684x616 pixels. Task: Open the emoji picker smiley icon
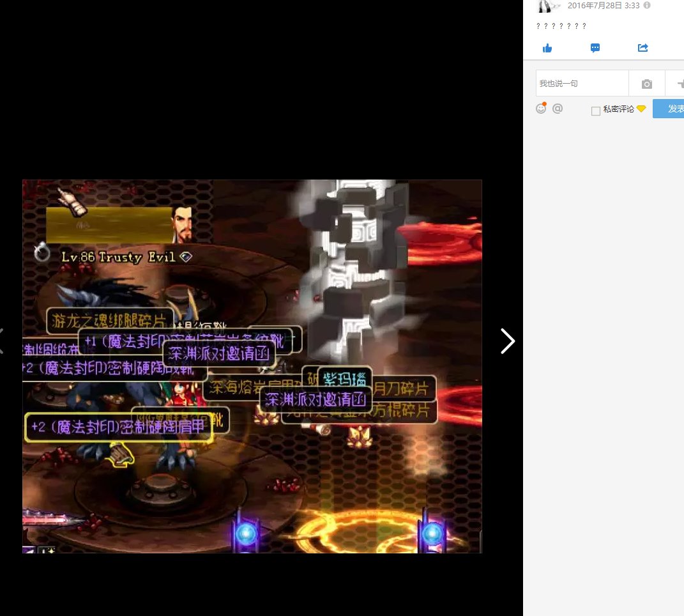pyautogui.click(x=541, y=108)
